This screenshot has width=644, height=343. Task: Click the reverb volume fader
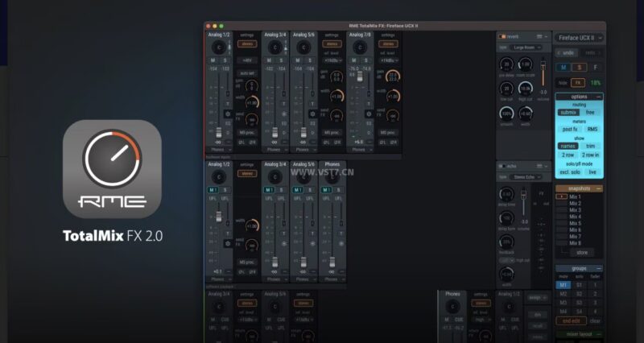(543, 66)
